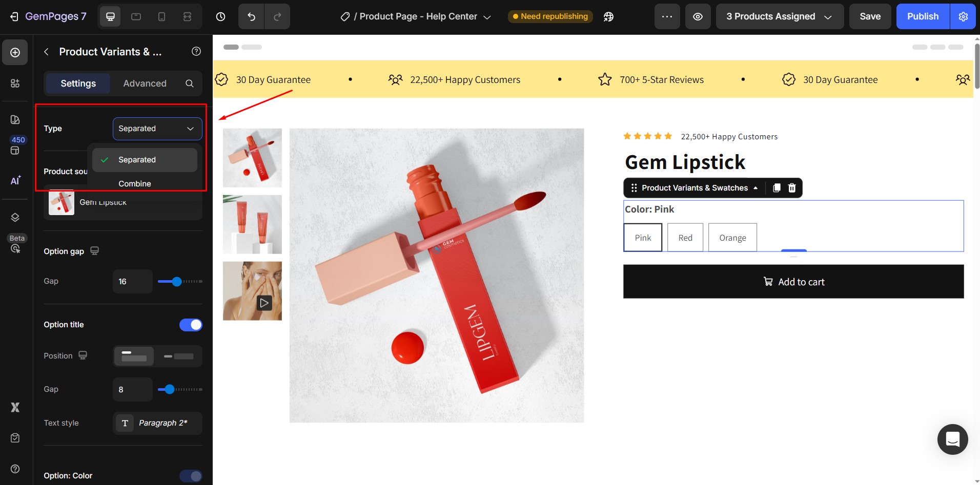This screenshot has height=485, width=980.
Task: Click the Gem Lipstick video thumbnail
Action: point(252,291)
